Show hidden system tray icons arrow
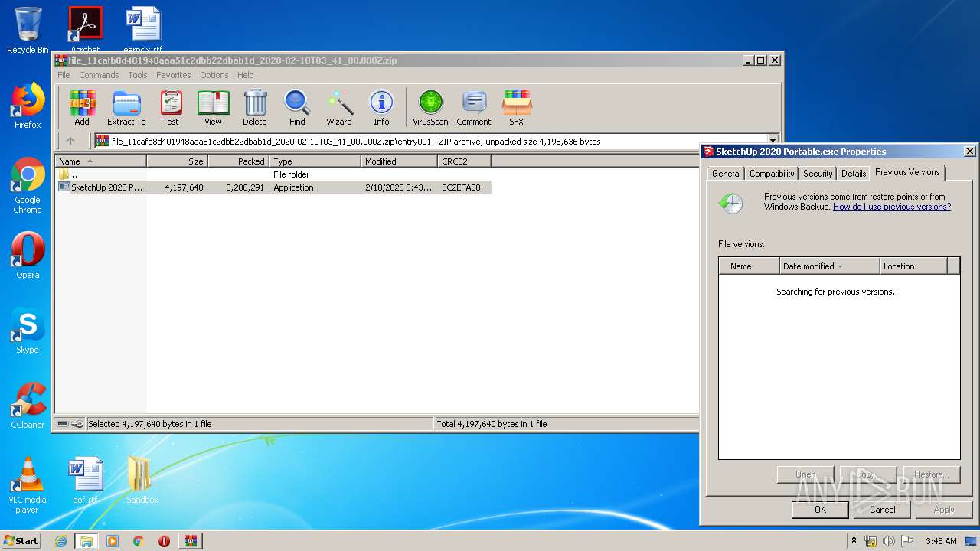The height and width of the screenshot is (551, 980). [854, 541]
